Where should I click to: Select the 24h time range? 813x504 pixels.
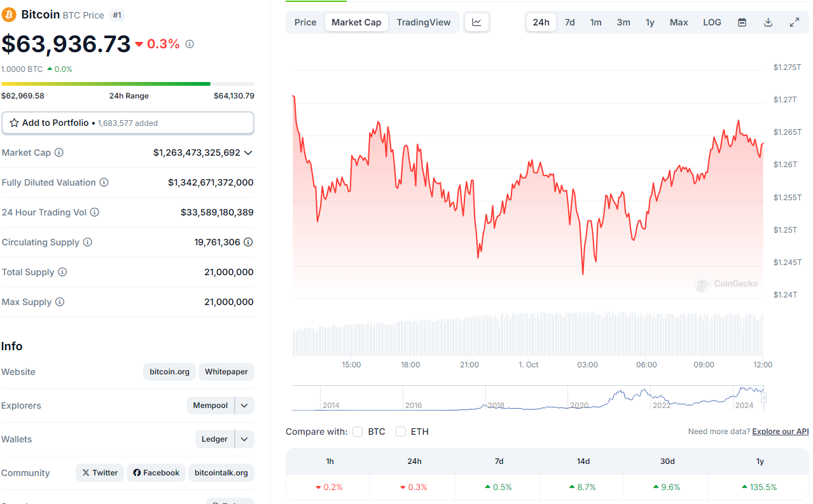(541, 22)
